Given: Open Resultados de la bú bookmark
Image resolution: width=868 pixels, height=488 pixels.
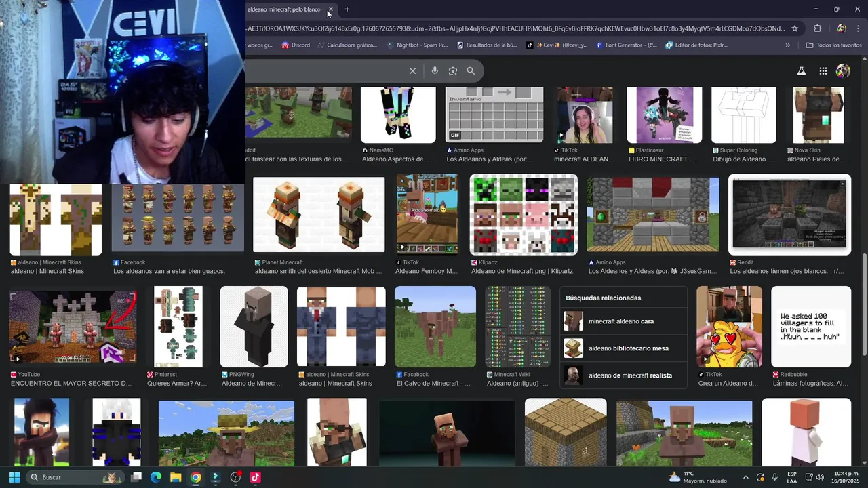Looking at the screenshot, I should click(x=487, y=45).
